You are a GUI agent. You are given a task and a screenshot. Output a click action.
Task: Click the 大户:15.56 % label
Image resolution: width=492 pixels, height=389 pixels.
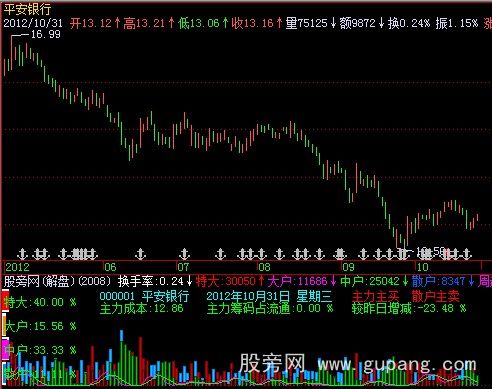pyautogui.click(x=40, y=326)
